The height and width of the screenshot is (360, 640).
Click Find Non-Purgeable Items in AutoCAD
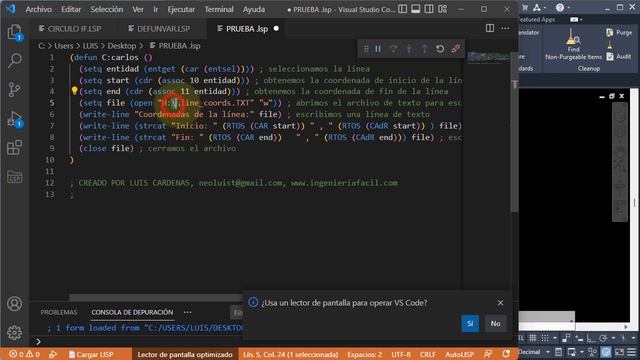pyautogui.click(x=573, y=44)
